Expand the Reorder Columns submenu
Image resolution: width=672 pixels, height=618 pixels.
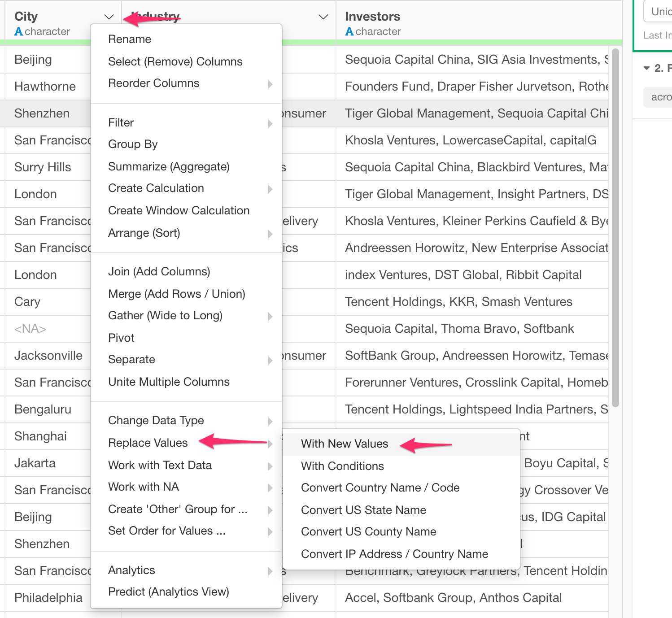pyautogui.click(x=186, y=83)
